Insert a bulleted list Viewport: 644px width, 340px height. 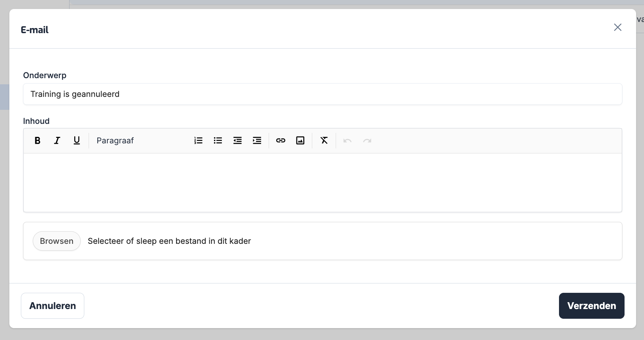pos(218,140)
